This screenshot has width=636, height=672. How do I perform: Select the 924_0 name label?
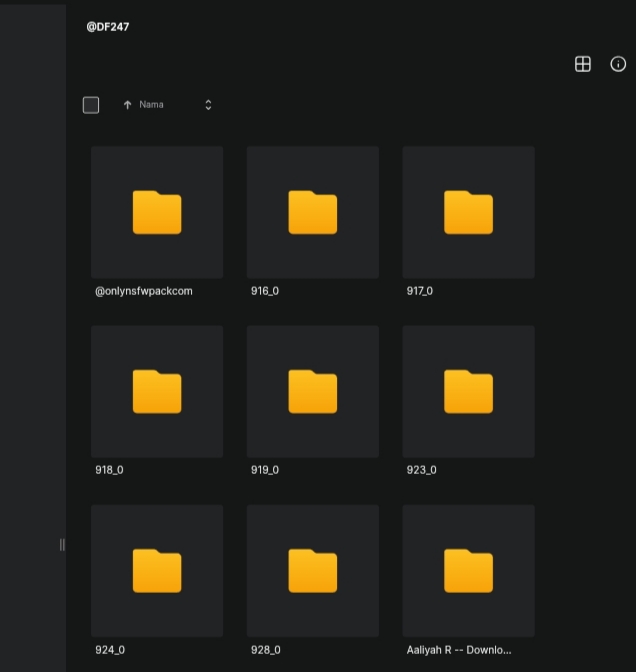click(110, 650)
